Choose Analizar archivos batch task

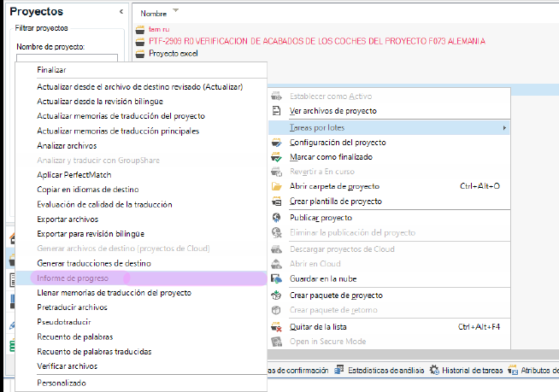coord(141,146)
